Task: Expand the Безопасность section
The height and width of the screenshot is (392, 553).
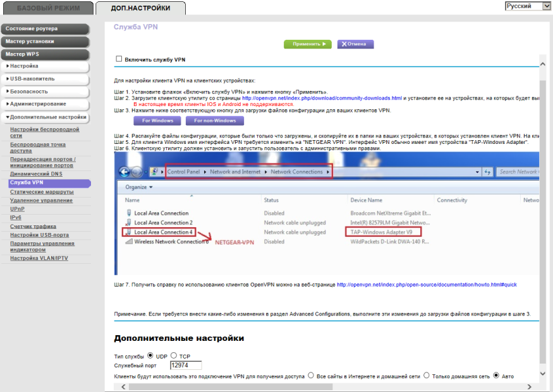Action: (x=45, y=92)
